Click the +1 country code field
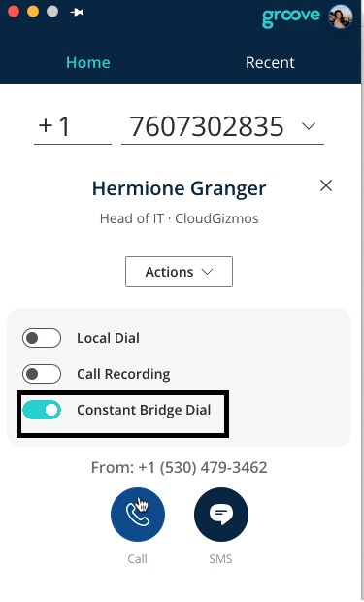Image resolution: width=364 pixels, height=602 pixels. (x=73, y=126)
